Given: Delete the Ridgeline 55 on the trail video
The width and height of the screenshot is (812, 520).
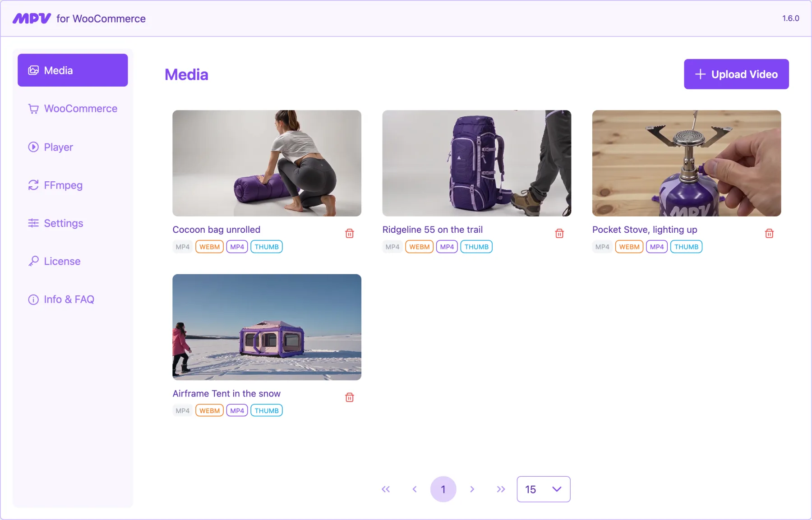Looking at the screenshot, I should [x=559, y=233].
